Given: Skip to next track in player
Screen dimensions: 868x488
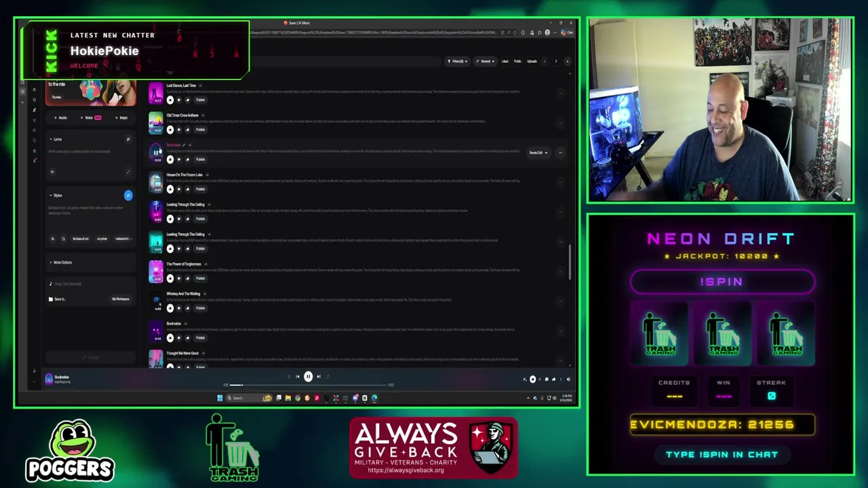Looking at the screenshot, I should [319, 376].
